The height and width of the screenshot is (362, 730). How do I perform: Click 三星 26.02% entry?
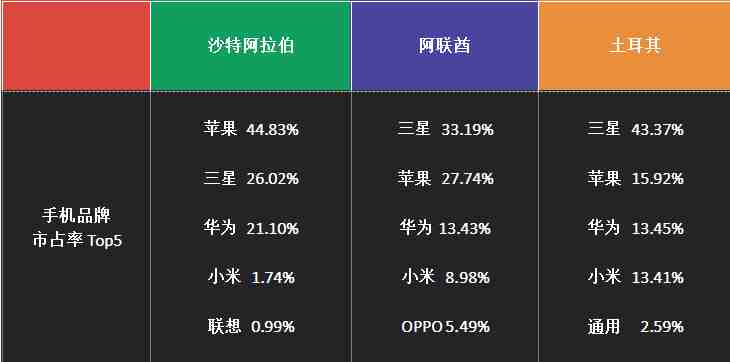pos(251,179)
